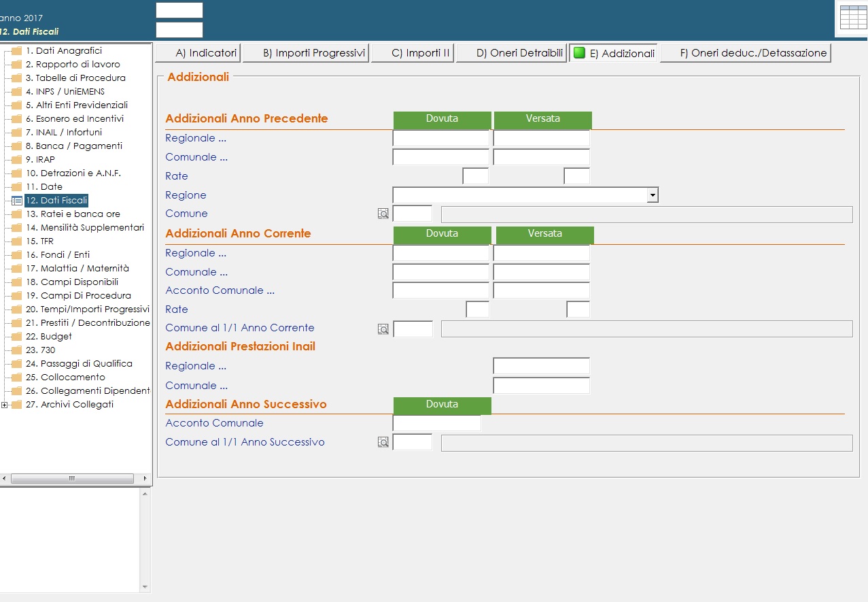Click the 12. Dati Fiscali list icon
The image size is (868, 602).
[17, 201]
